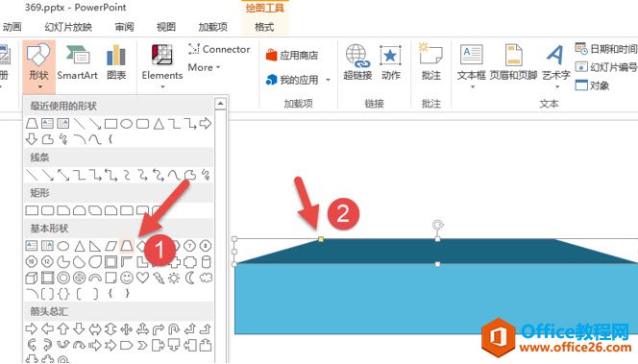Open the 应用商店 app store

click(x=292, y=56)
